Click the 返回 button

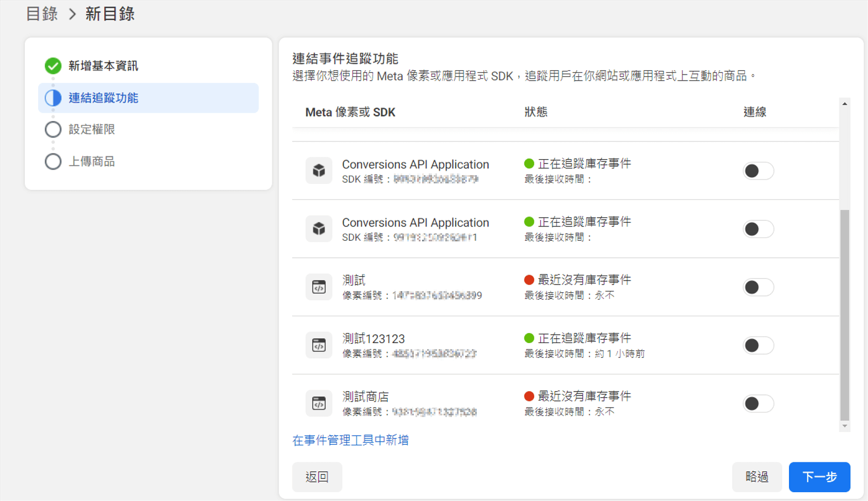click(x=317, y=477)
